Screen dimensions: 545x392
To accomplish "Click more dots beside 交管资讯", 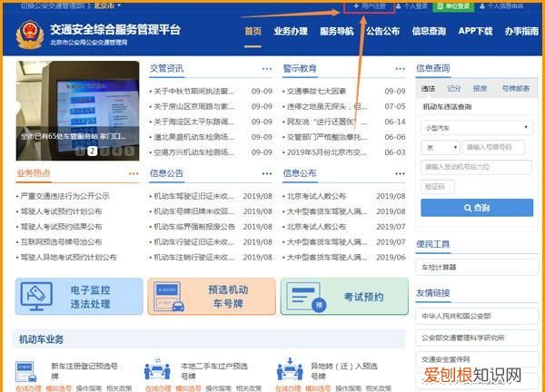I will click(x=267, y=69).
